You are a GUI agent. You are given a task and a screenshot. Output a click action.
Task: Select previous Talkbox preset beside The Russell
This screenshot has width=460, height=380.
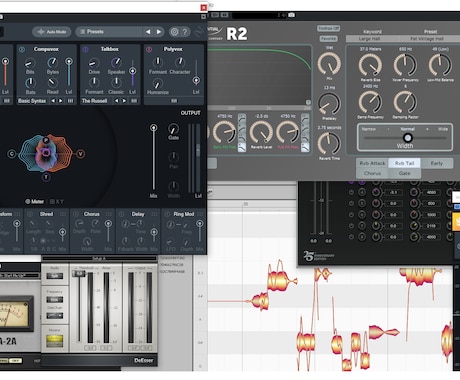116,101
